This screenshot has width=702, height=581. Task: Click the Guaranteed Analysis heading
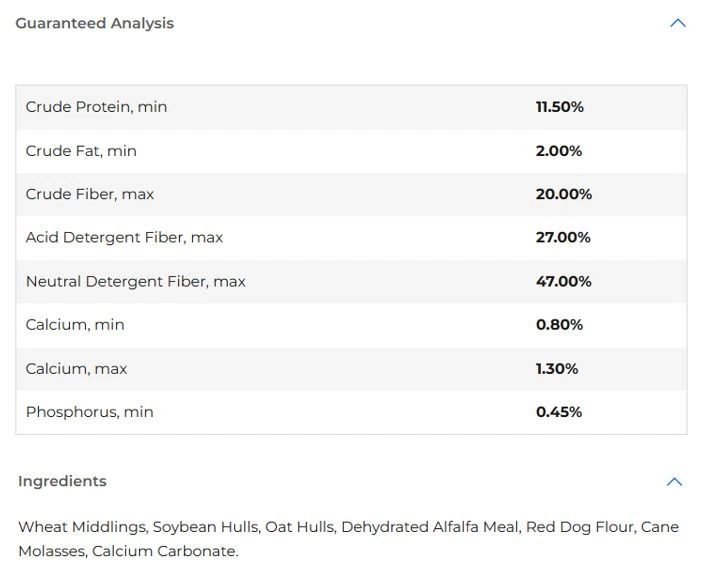[94, 23]
